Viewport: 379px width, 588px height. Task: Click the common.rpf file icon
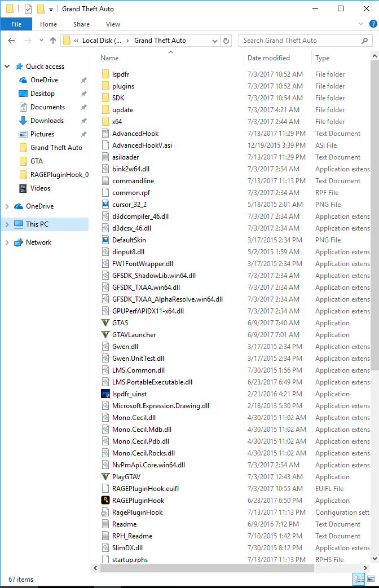coord(105,192)
